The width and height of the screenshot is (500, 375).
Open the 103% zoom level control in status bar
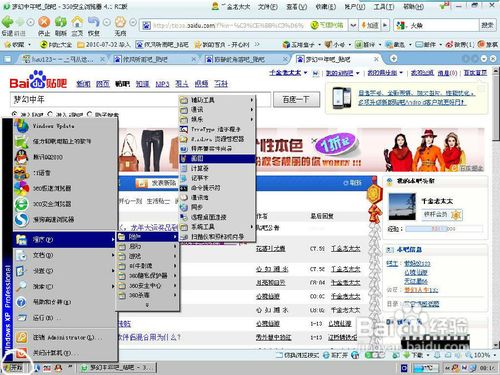481,355
